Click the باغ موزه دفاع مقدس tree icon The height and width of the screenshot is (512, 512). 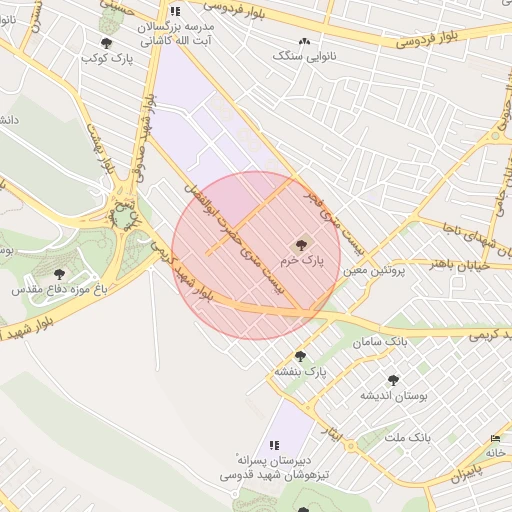coord(59,274)
